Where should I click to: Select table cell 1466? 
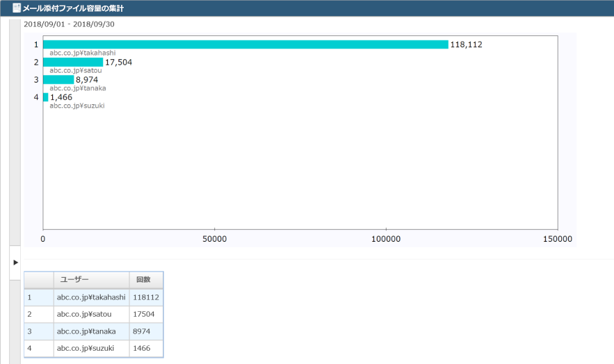tap(146, 348)
